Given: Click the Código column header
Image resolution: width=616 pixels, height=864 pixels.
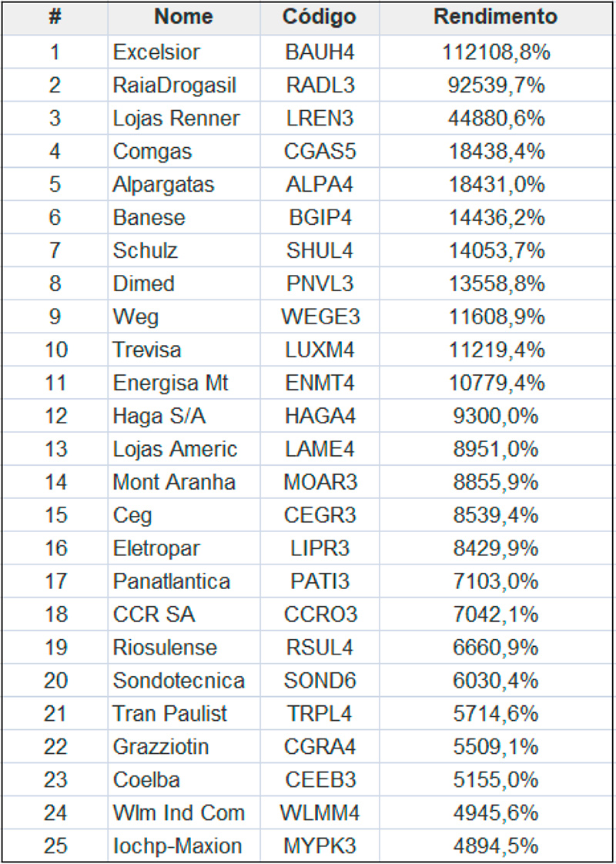Looking at the screenshot, I should coord(320,17).
